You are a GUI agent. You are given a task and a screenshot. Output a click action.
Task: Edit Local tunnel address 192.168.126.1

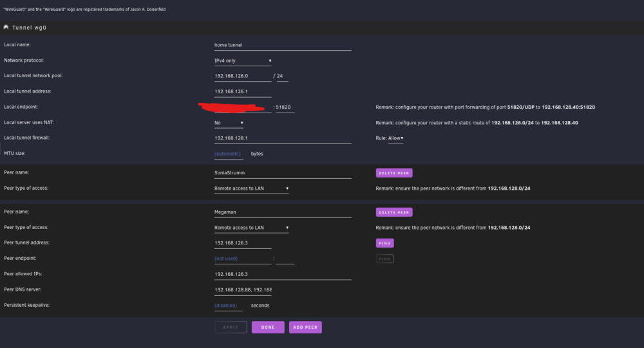click(243, 91)
